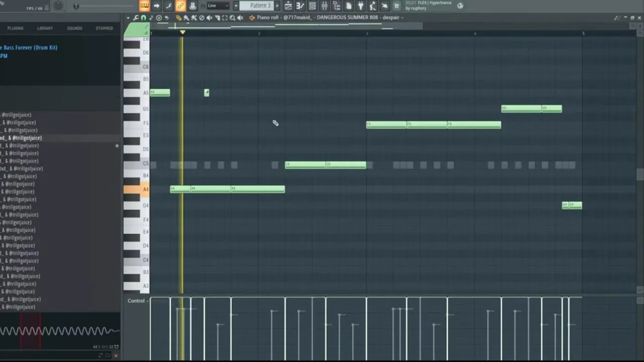
Task: Adjust the knob in top-left toolbar
Action: 58,6
